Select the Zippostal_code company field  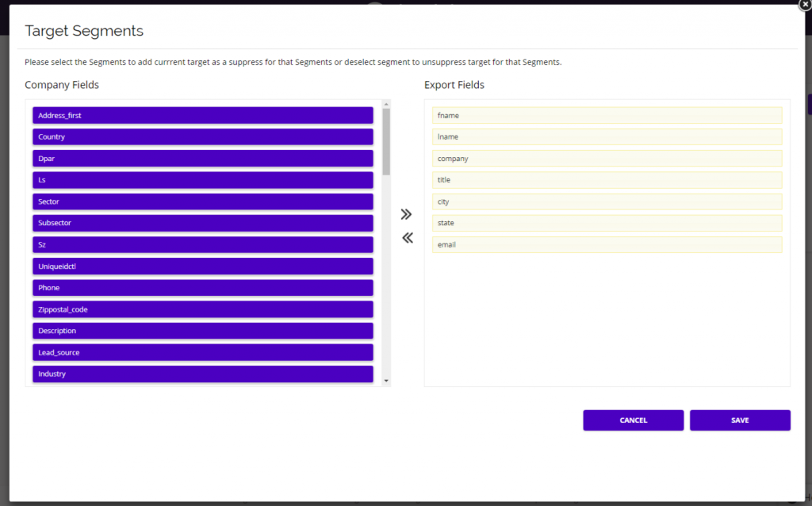pyautogui.click(x=202, y=309)
